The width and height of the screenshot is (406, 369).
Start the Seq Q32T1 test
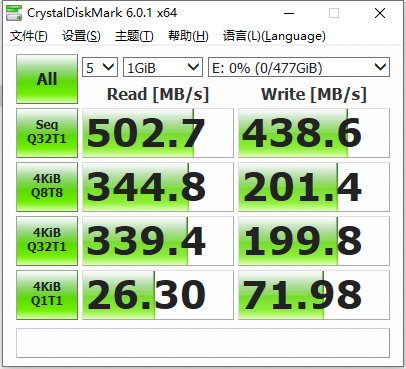(x=47, y=133)
